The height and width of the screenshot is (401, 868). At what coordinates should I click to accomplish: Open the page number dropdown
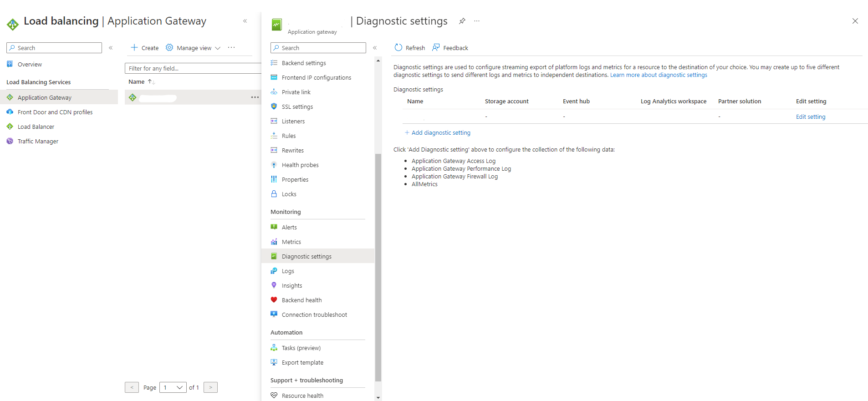[x=173, y=387]
